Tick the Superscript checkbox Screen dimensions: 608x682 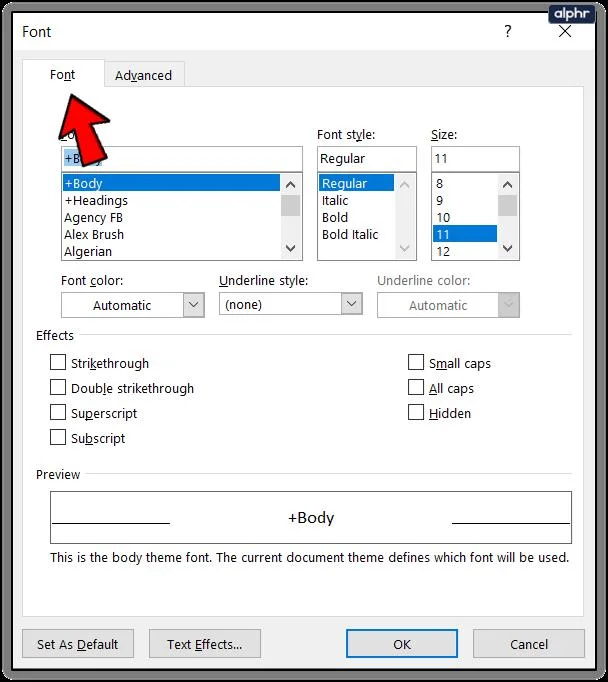pyautogui.click(x=58, y=412)
